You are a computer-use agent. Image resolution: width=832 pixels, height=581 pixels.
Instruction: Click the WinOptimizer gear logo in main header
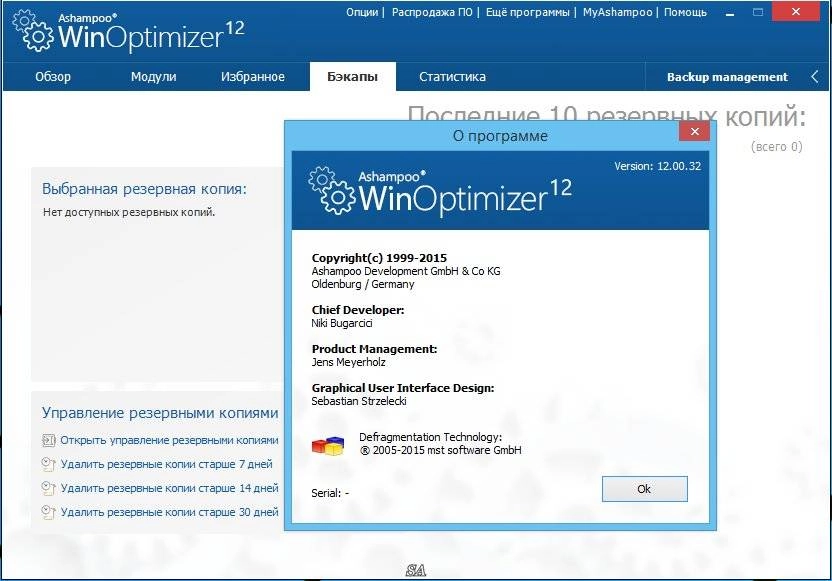(x=32, y=31)
